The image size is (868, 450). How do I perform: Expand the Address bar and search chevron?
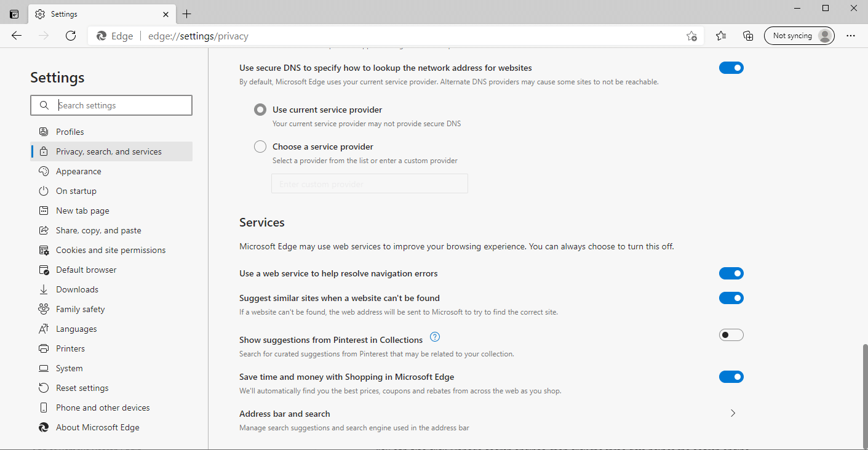(733, 413)
